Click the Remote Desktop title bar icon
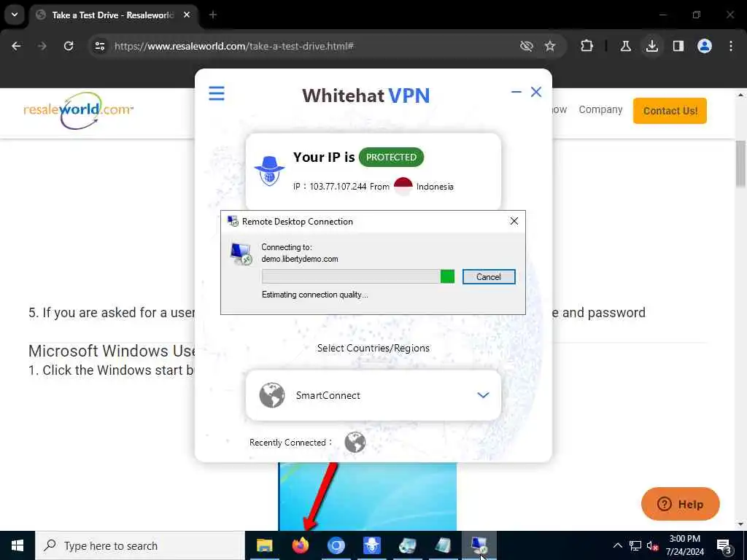Image resolution: width=747 pixels, height=560 pixels. 233,221
